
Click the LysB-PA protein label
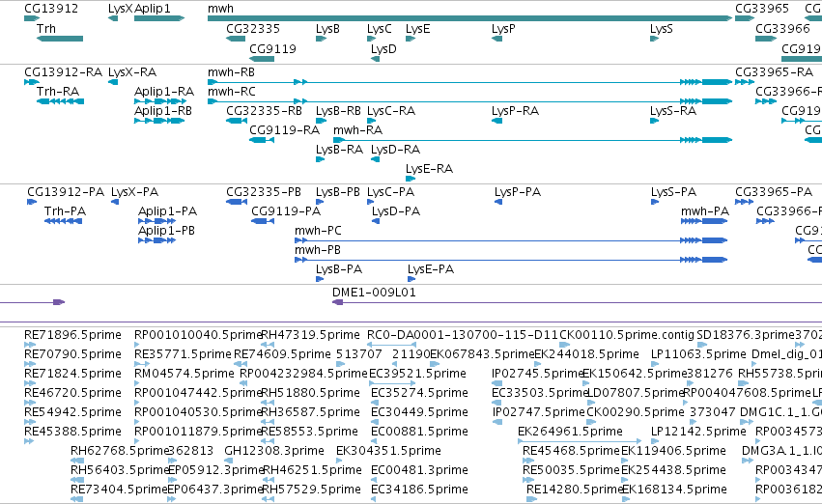coord(339,269)
